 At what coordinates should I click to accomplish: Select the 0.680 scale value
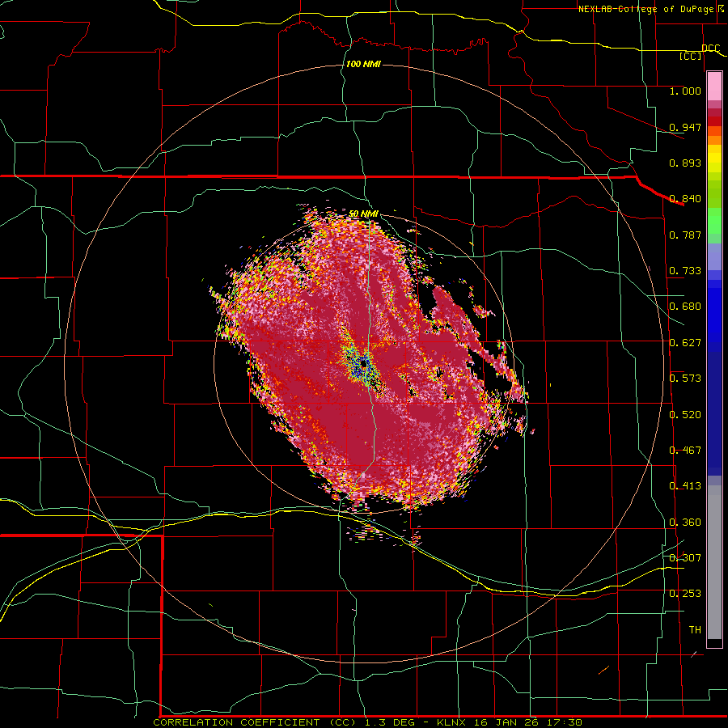point(685,307)
